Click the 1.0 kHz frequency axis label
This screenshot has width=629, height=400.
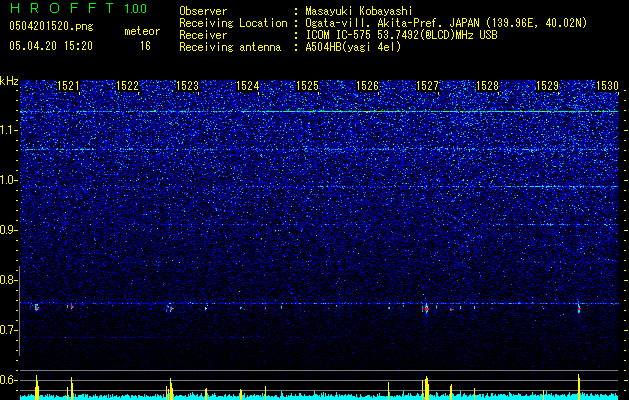coord(8,180)
